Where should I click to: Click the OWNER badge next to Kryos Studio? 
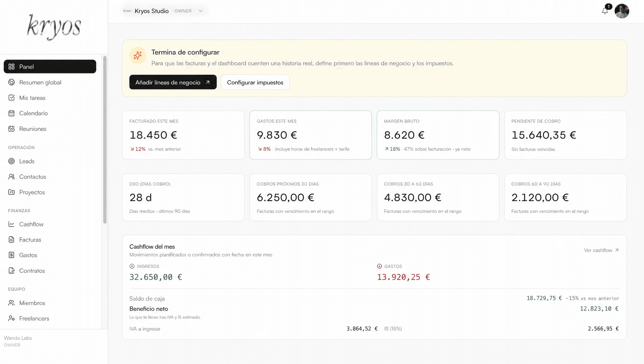point(183,11)
